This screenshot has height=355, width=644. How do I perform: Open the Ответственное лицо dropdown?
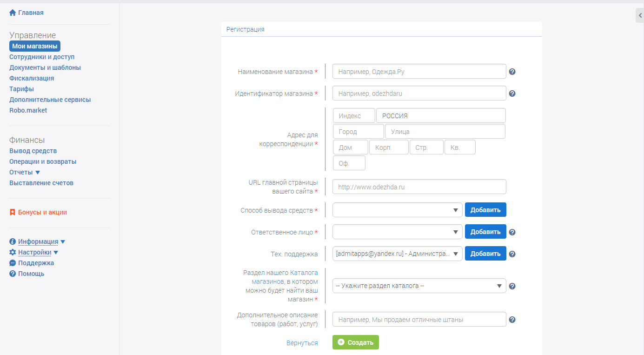coord(397,232)
